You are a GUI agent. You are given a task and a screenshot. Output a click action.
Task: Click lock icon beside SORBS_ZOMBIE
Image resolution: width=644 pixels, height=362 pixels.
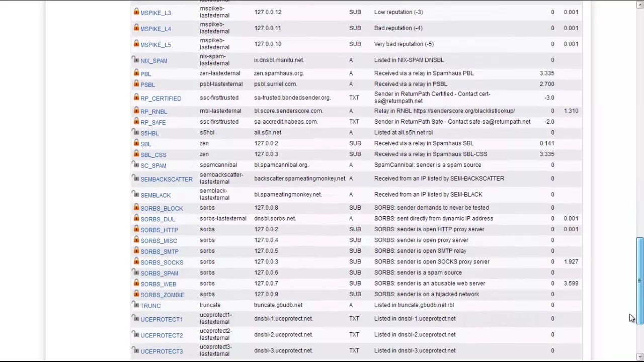point(136,294)
